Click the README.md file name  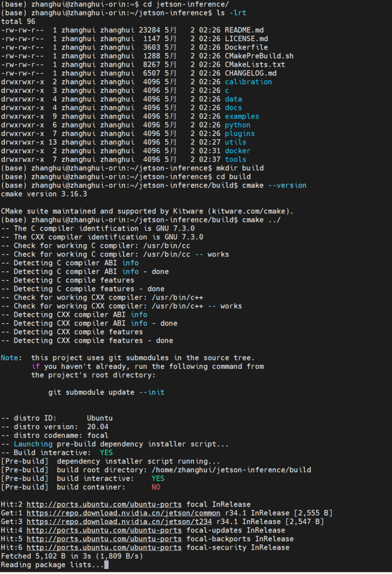point(244,30)
